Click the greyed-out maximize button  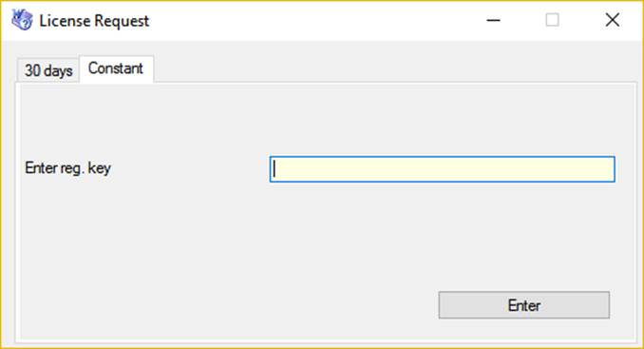click(x=552, y=20)
